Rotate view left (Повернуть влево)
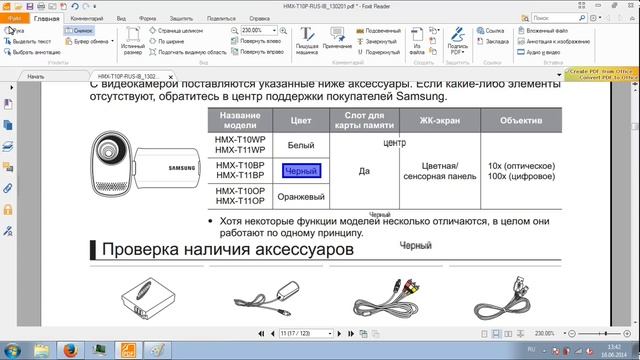Image resolution: width=640 pixels, height=360 pixels. point(256,41)
